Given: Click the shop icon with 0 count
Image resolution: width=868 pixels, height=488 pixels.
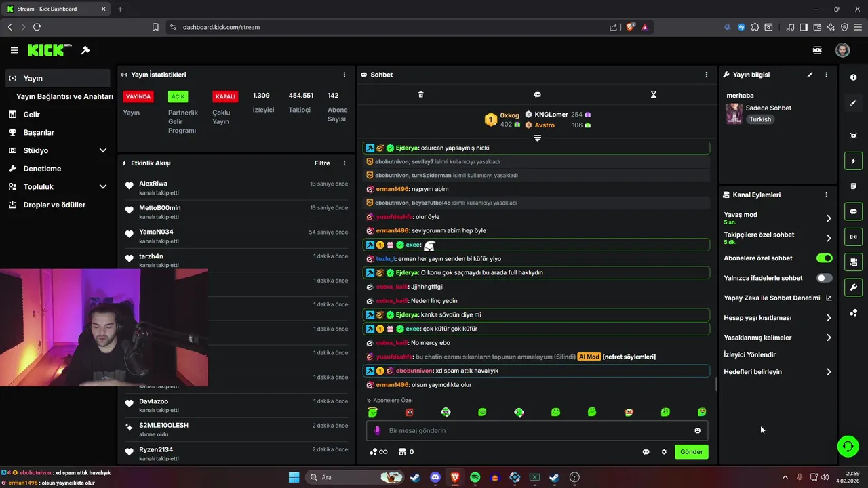Looking at the screenshot, I should (406, 452).
